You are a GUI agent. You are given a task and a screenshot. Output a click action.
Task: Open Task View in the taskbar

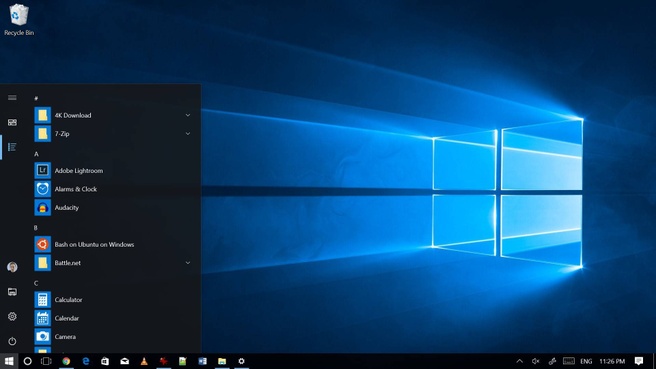(46, 361)
